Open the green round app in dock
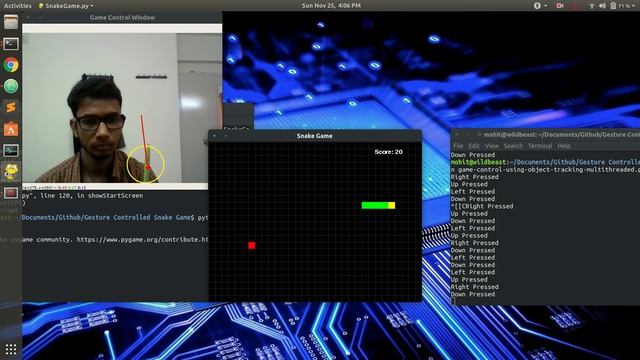This screenshot has height=360, width=640. click(x=11, y=86)
